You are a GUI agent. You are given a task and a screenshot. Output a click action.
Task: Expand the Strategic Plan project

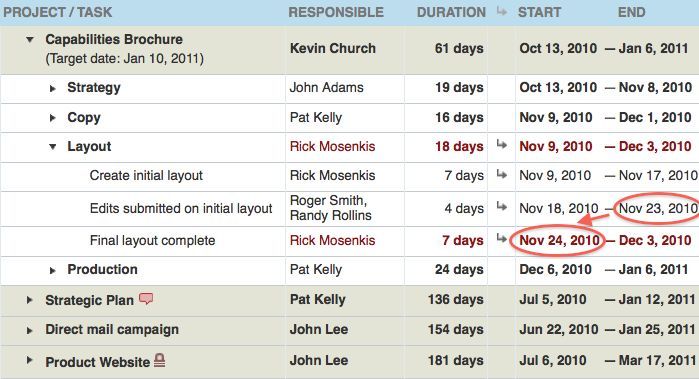pos(29,300)
